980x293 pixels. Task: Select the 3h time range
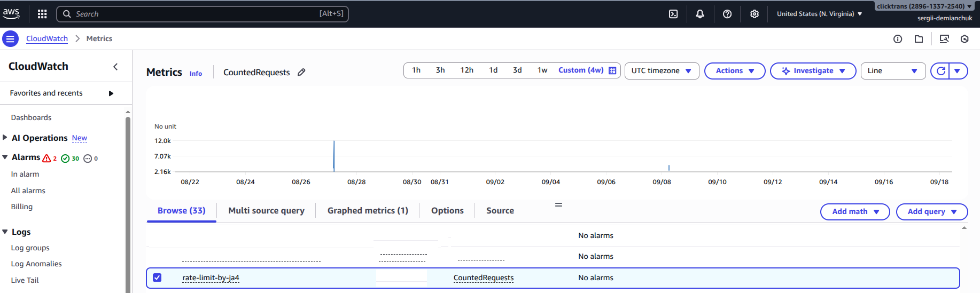point(440,70)
